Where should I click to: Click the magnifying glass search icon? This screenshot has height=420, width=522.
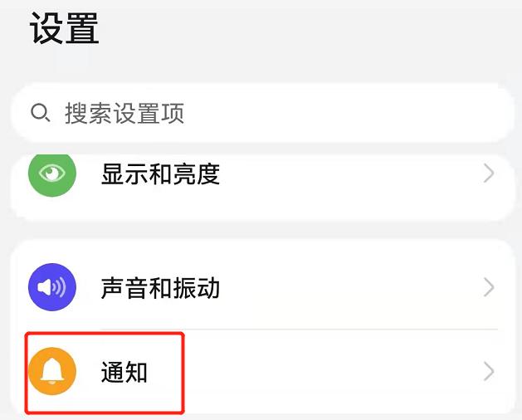tap(41, 113)
